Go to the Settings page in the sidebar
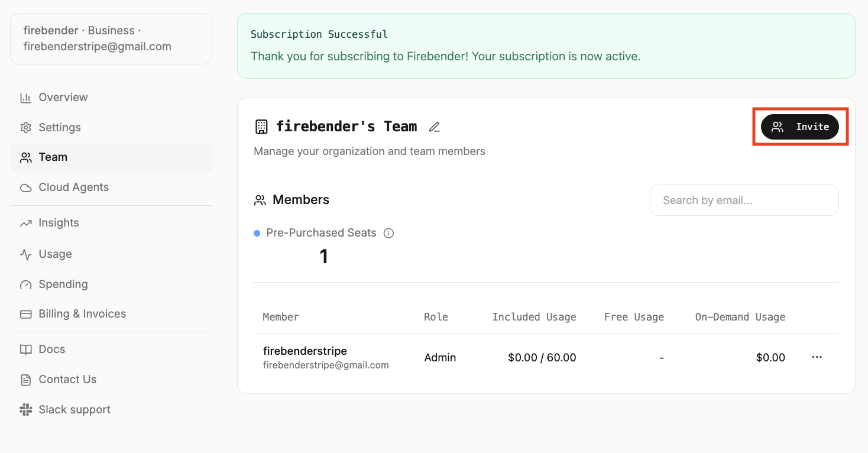The height and width of the screenshot is (453, 868). (x=59, y=128)
